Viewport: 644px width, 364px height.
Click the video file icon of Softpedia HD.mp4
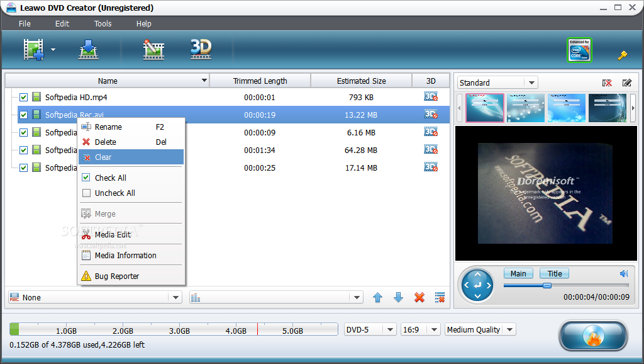pyautogui.click(x=36, y=97)
